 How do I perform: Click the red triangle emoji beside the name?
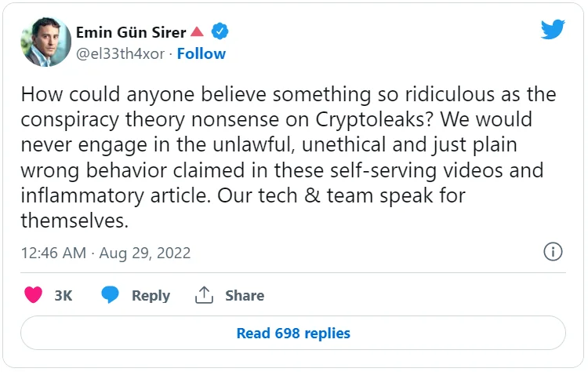[x=198, y=32]
